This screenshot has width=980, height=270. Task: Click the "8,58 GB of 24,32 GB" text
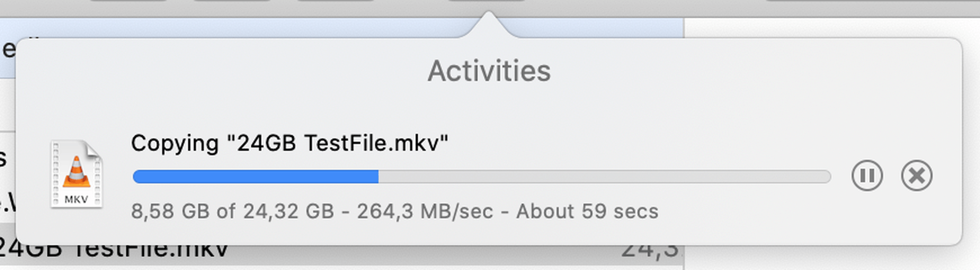232,211
